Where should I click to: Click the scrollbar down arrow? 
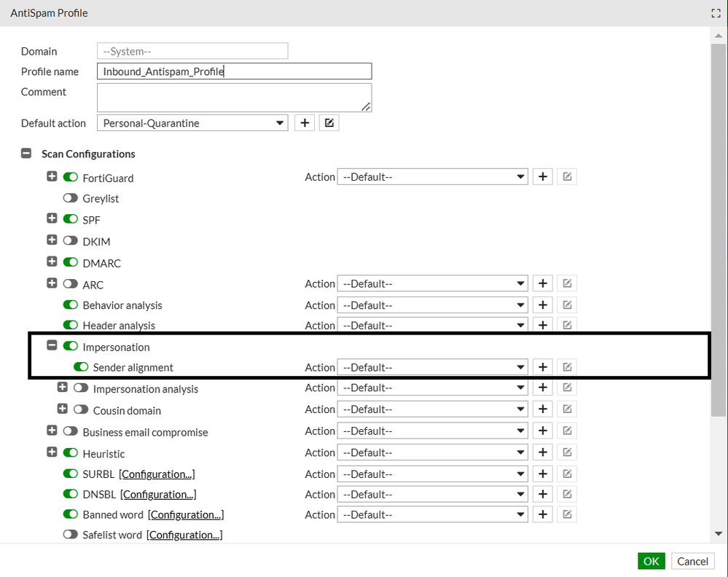click(719, 534)
